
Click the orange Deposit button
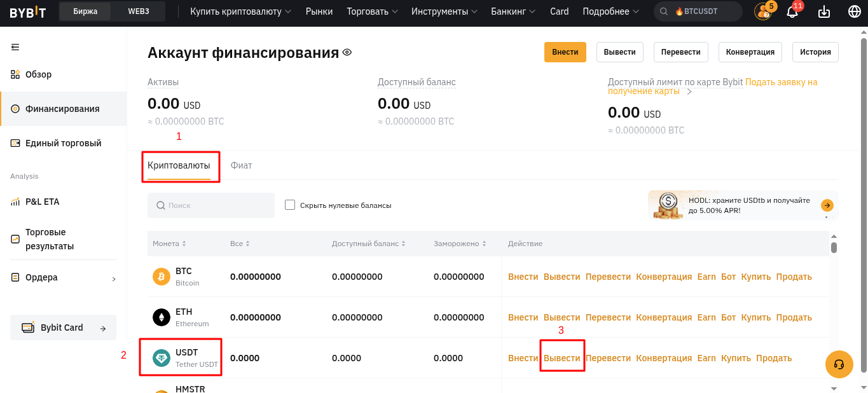tap(565, 52)
